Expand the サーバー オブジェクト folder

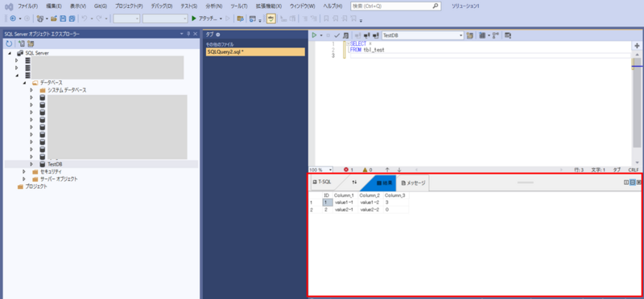tap(24, 178)
